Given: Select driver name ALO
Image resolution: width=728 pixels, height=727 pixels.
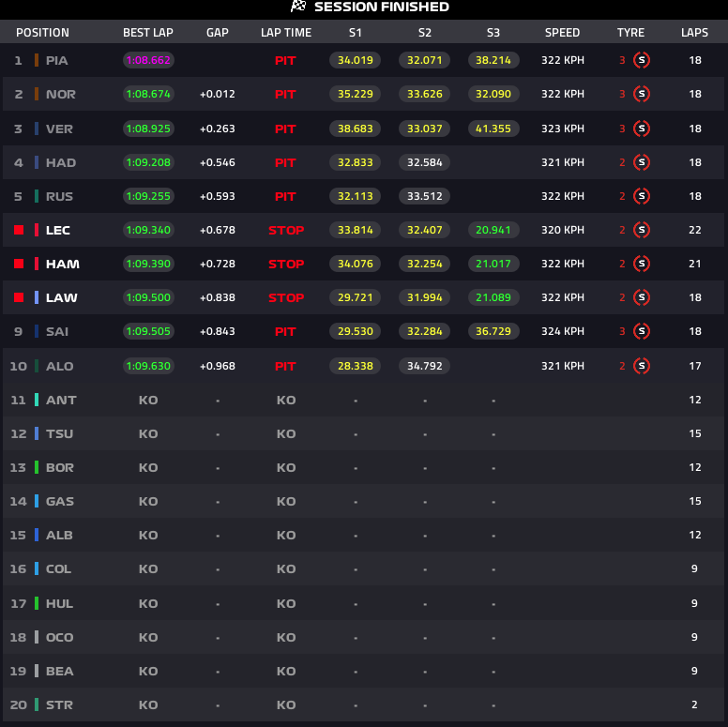Looking at the screenshot, I should pos(59,366).
